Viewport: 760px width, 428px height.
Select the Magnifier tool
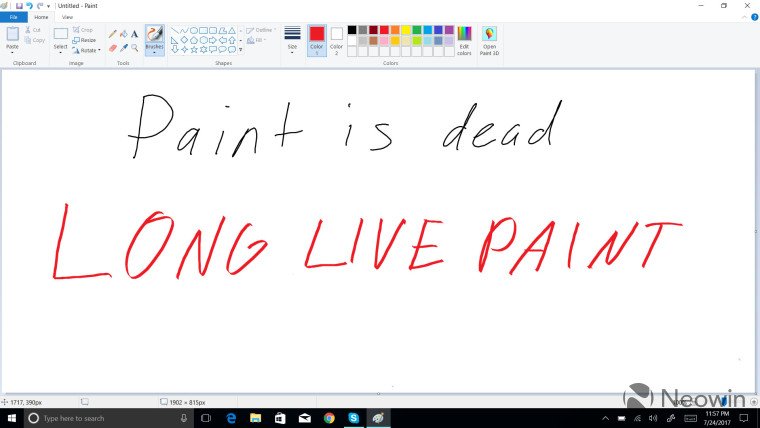pos(134,48)
